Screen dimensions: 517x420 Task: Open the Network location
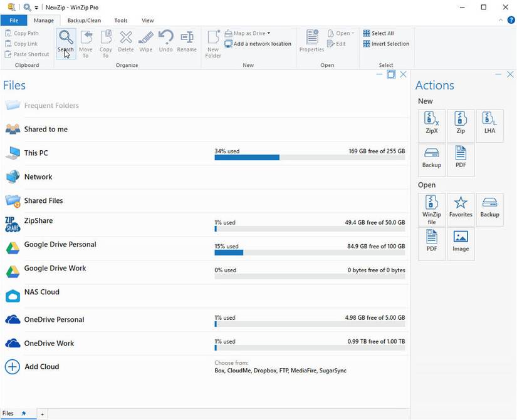[204, 177]
